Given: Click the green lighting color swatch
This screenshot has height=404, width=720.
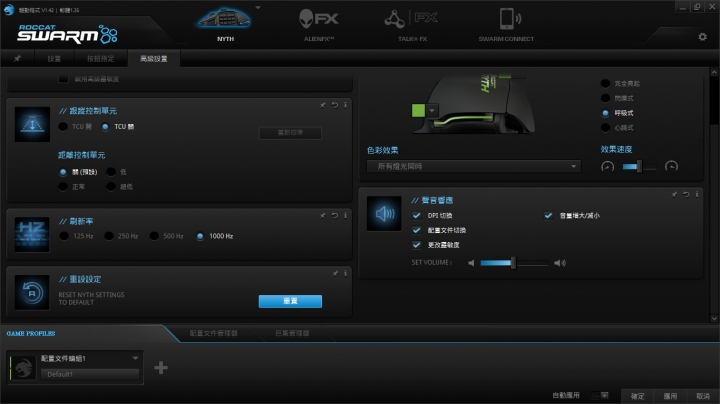Looking at the screenshot, I should point(418,111).
